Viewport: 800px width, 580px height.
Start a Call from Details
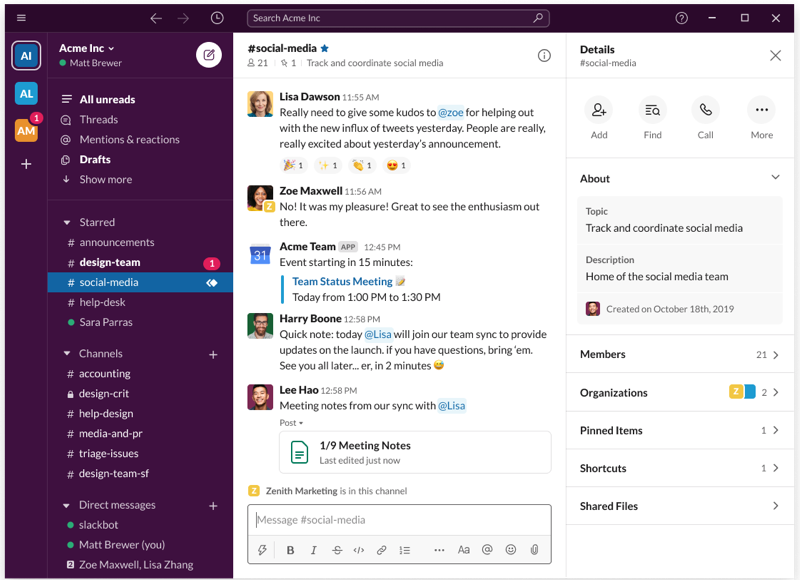(x=705, y=110)
